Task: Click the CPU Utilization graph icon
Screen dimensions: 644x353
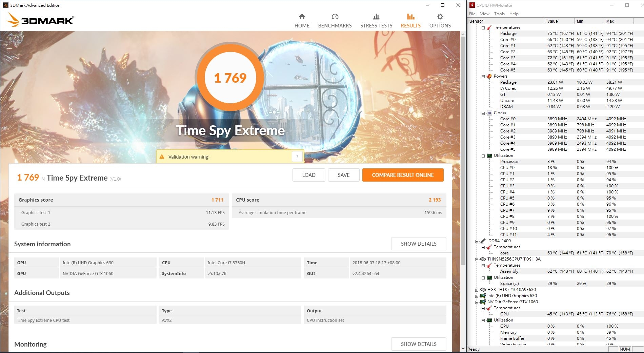Action: pos(489,155)
